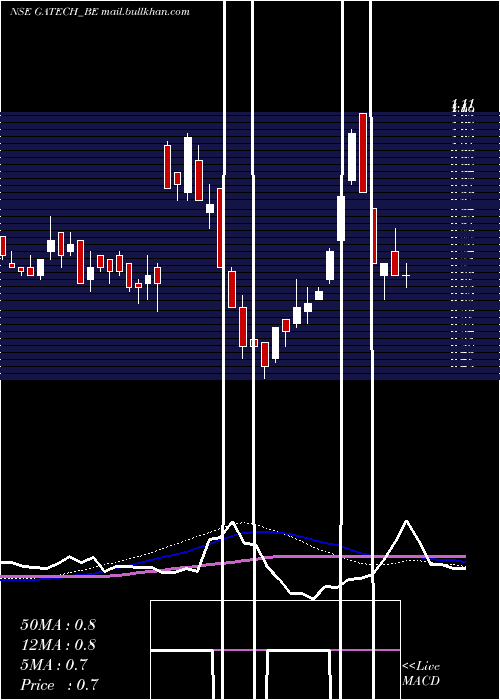Click the 12MA : 0.8 label

(x=58, y=645)
